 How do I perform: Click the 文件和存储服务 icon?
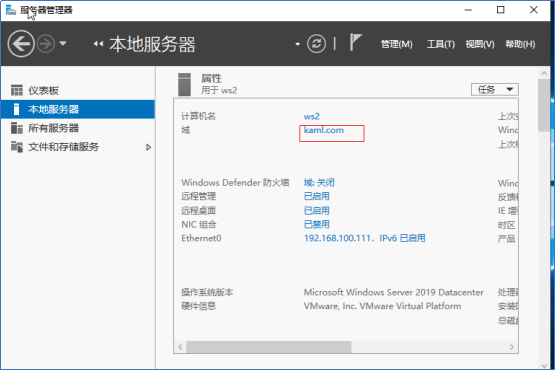[x=17, y=147]
